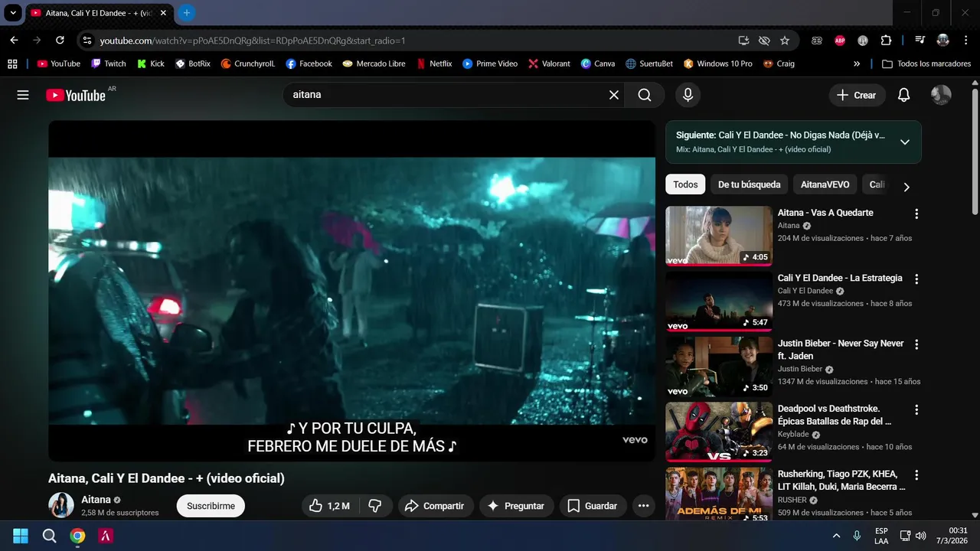Open Chrome three-dot menu
980x551 pixels.
pyautogui.click(x=965, y=41)
